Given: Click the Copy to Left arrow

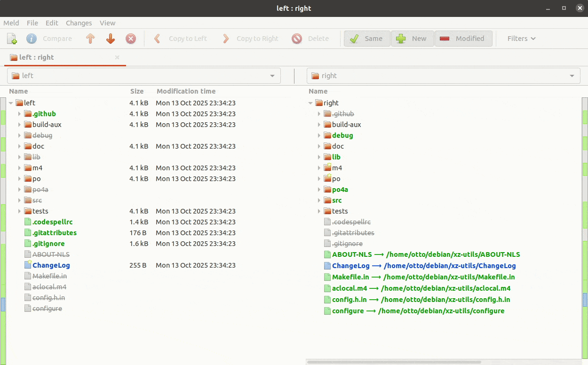Looking at the screenshot, I should point(158,39).
